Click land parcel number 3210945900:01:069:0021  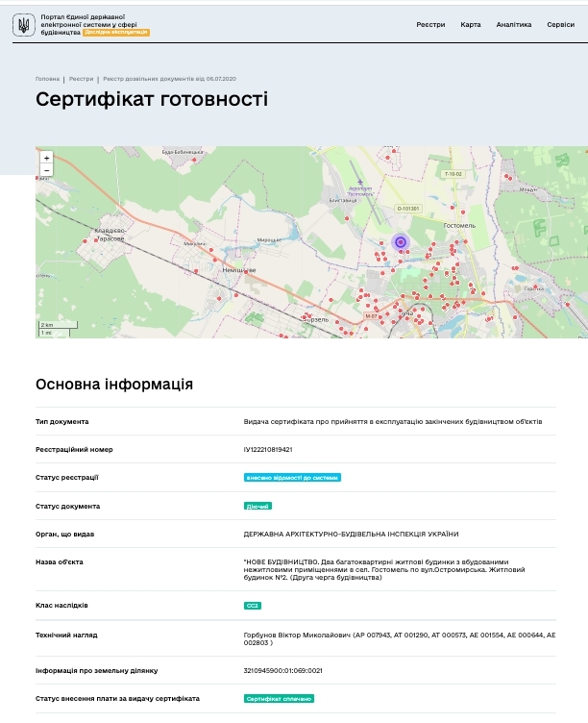(x=282, y=670)
